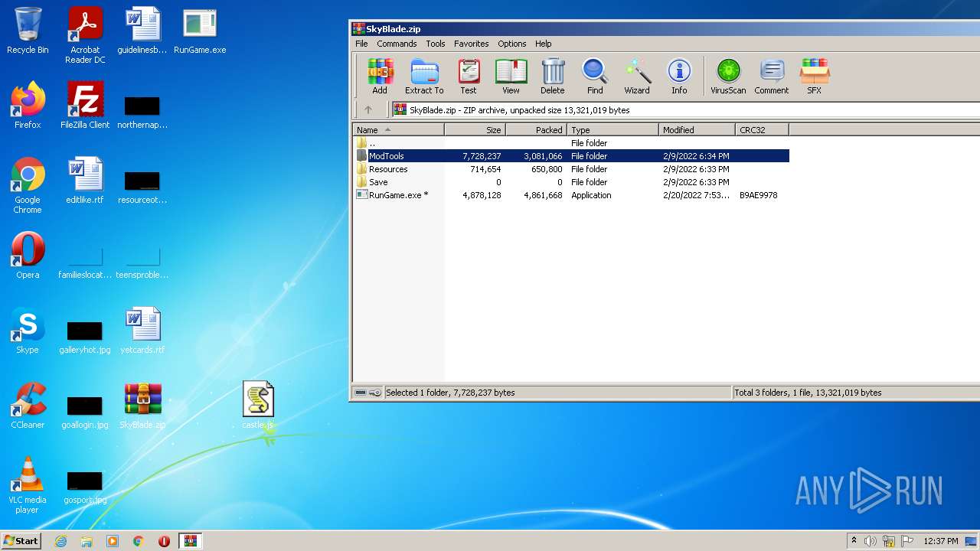The height and width of the screenshot is (551, 980).
Task: Click the Find magnifier icon
Action: click(x=595, y=77)
